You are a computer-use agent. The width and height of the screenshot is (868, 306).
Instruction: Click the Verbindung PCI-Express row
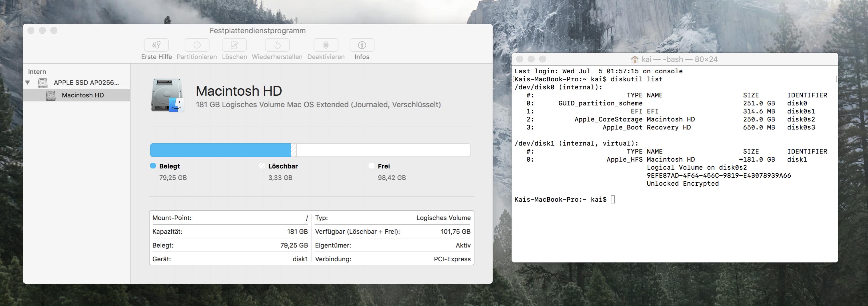pos(393,259)
